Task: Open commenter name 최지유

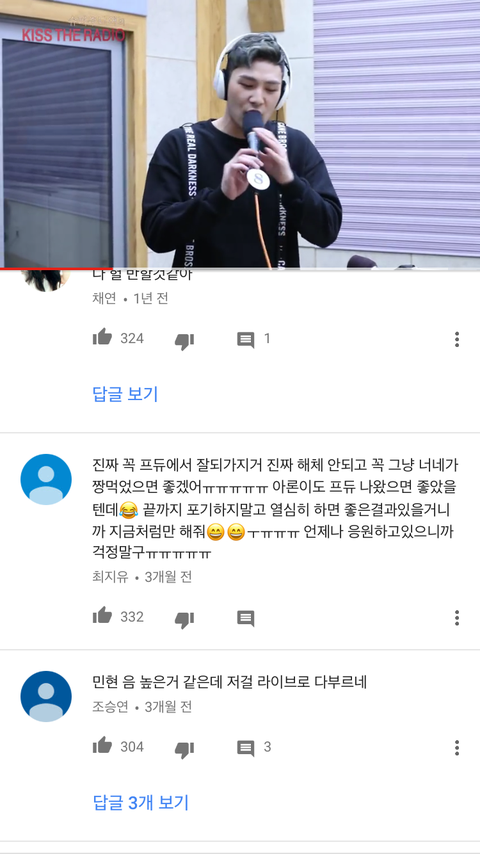Action: click(111, 577)
